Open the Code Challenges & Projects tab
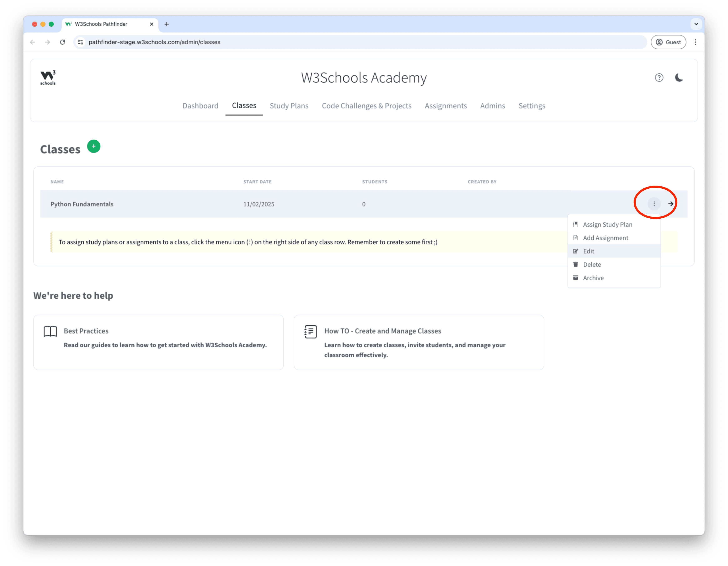Screen dimensions: 728x566 click(366, 106)
